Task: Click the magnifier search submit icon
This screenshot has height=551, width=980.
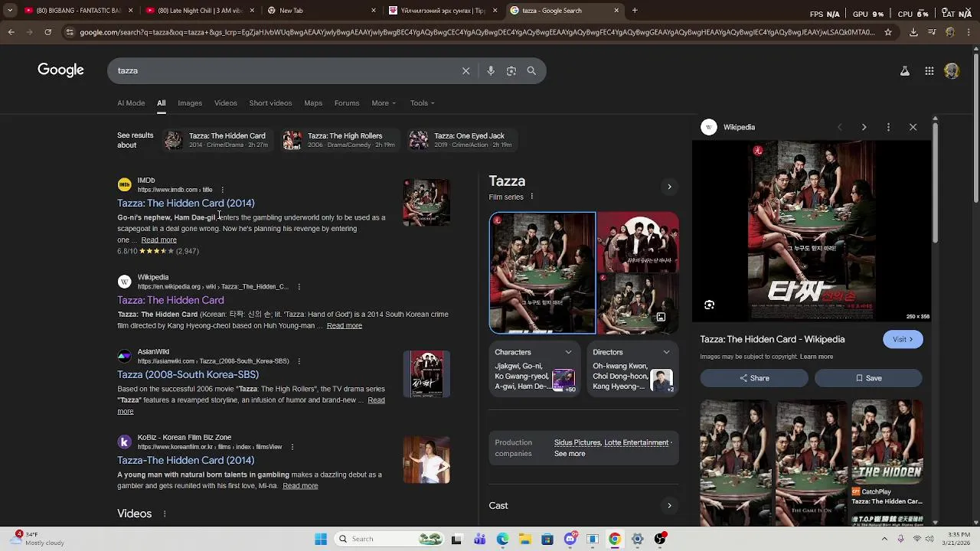Action: coord(531,70)
